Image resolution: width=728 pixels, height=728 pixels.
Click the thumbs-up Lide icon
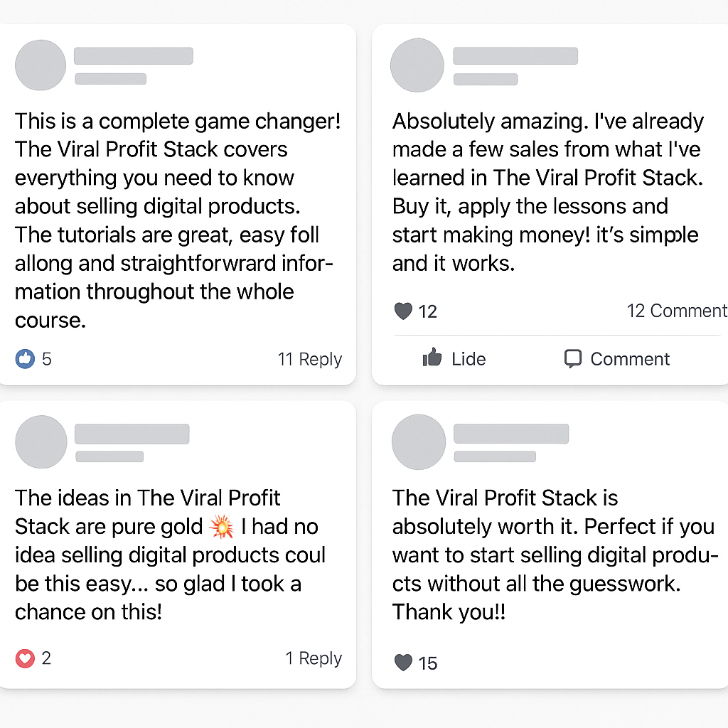point(432,358)
